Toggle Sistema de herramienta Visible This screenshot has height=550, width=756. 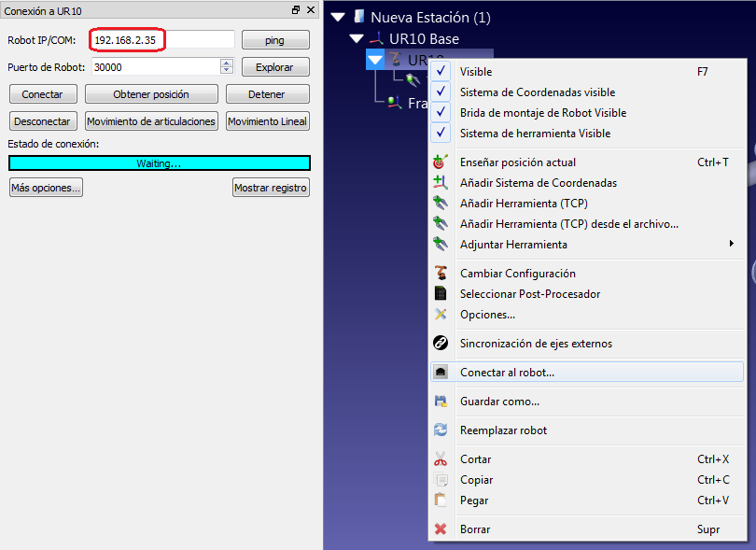point(441,133)
